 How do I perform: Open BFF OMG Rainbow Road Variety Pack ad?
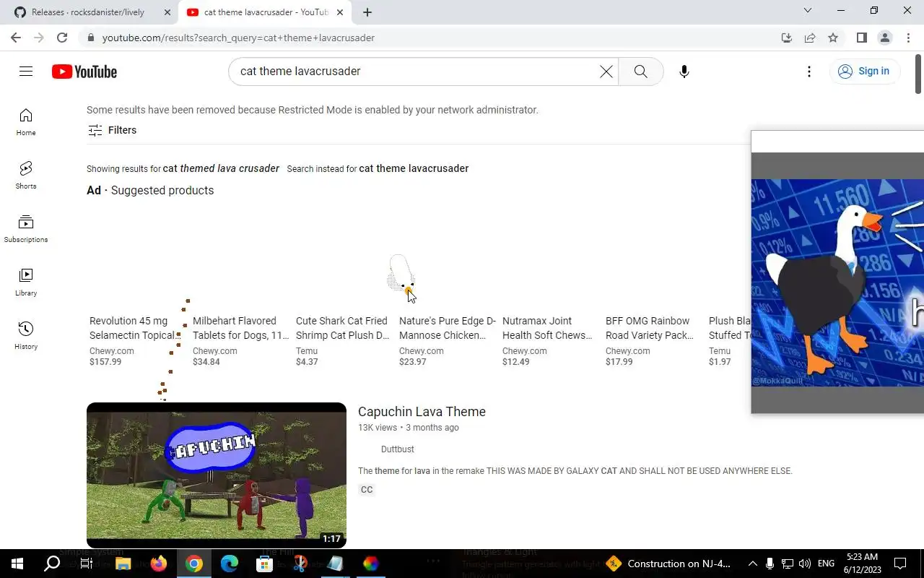(650, 328)
